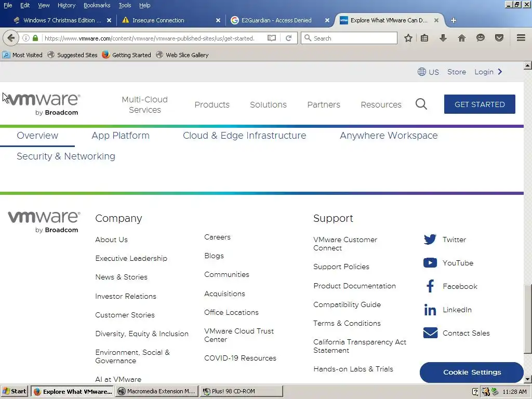
Task: Click the globe US region icon
Action: 422,72
